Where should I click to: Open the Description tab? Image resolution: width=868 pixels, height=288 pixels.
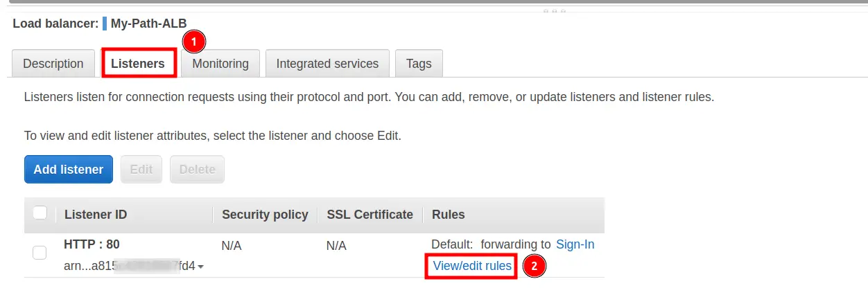pyautogui.click(x=53, y=64)
